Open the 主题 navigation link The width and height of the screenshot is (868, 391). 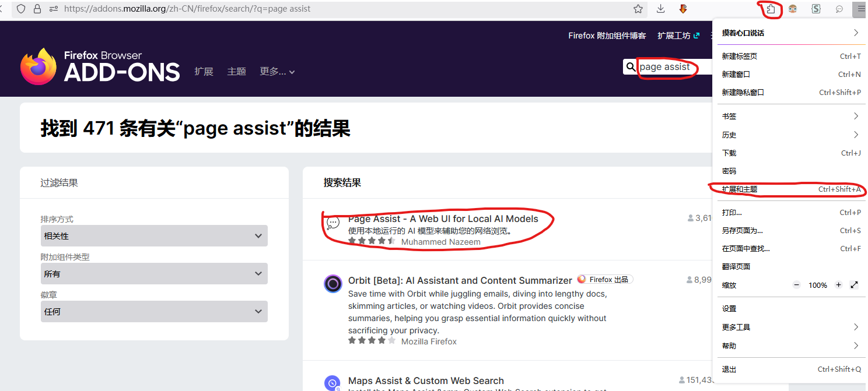point(236,72)
